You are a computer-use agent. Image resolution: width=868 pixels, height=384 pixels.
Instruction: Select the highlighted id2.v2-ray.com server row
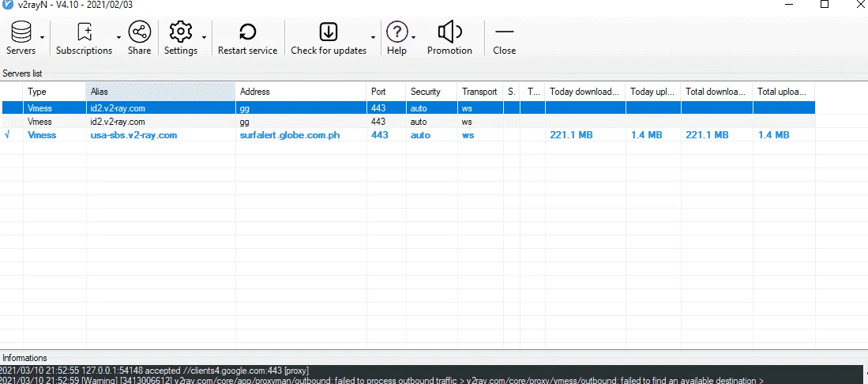click(x=408, y=108)
